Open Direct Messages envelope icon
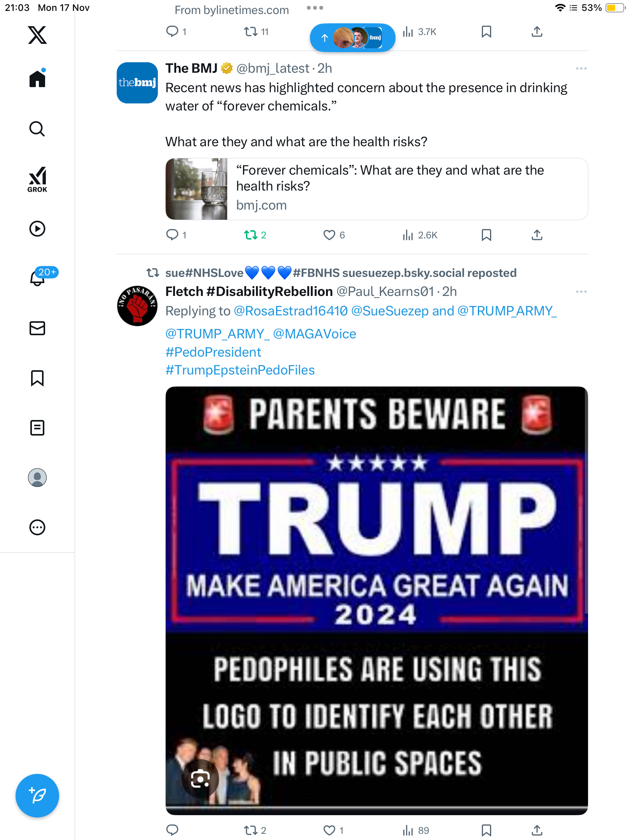 point(37,328)
